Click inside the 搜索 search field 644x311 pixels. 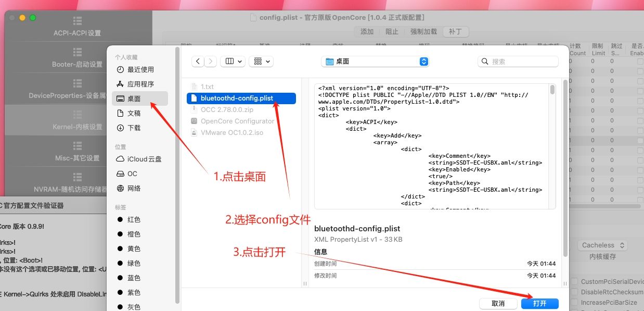pos(518,61)
